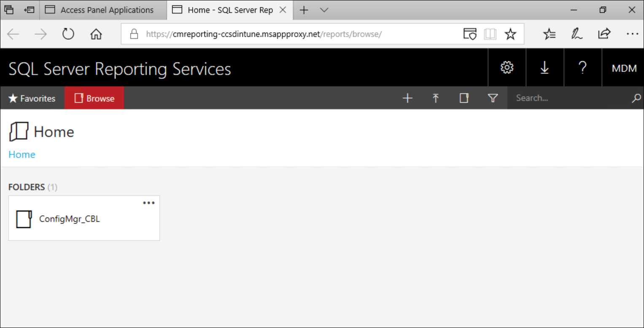Viewport: 644px width, 328px height.
Task: Click the Upload arrow icon
Action: tap(436, 98)
